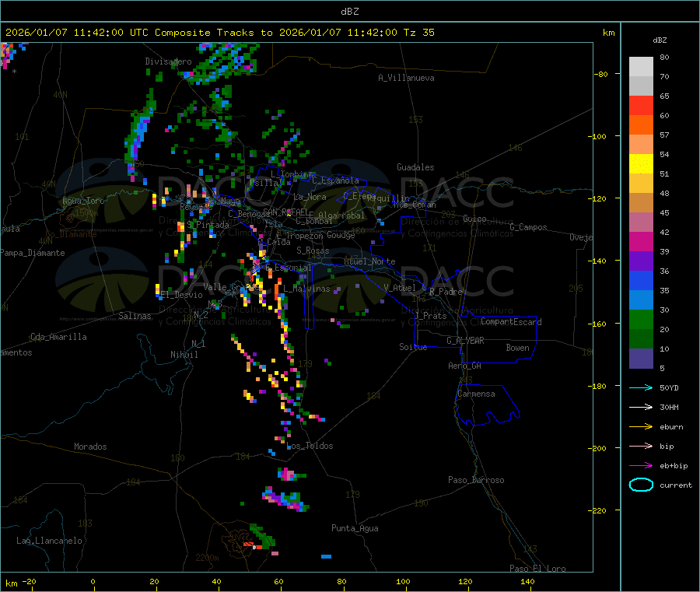Click the Punta_Agua location label
The width and height of the screenshot is (700, 592).
[355, 528]
